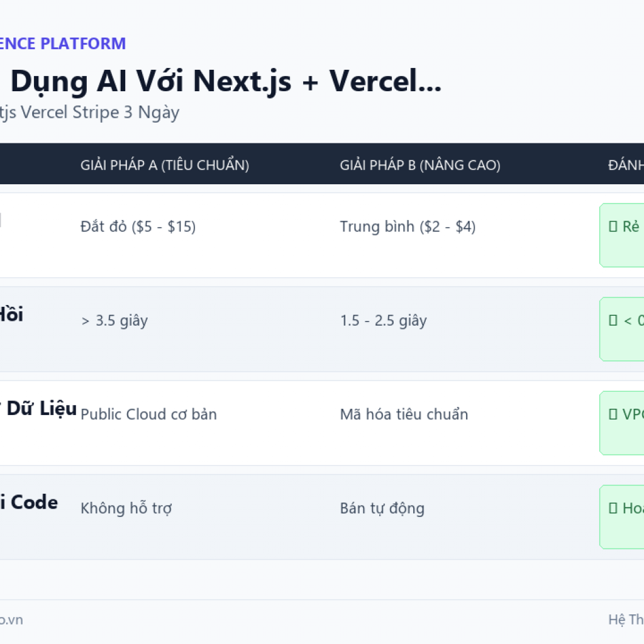This screenshot has height=644, width=644.
Task: Click the green 'Ho' code badge
Action: [622, 517]
